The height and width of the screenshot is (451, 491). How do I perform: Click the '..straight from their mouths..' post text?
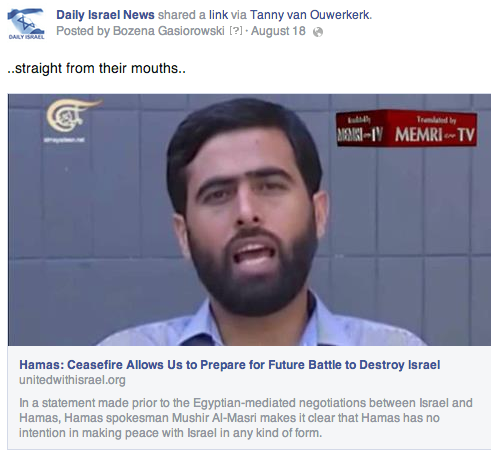[96, 68]
